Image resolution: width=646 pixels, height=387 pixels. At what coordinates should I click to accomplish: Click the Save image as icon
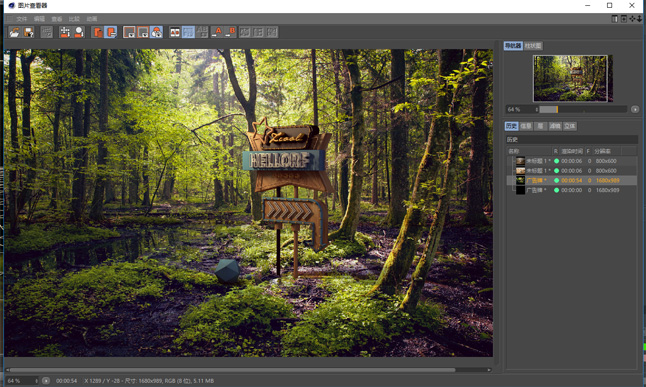(x=28, y=32)
